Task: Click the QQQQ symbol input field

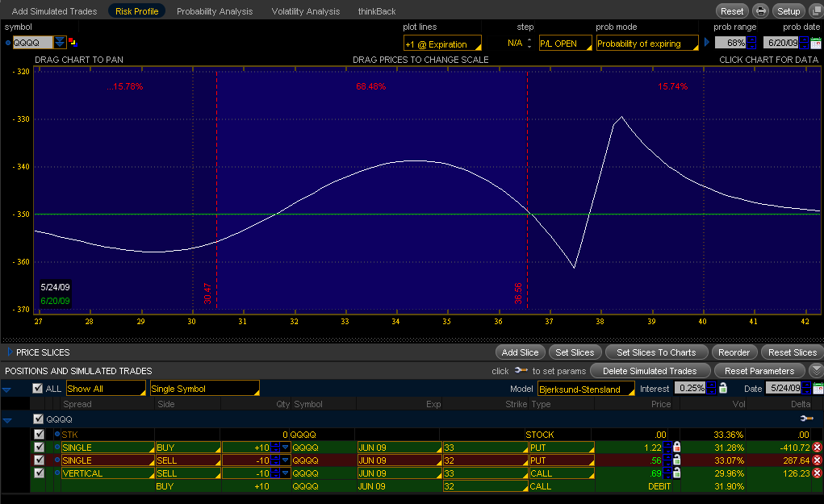Action: pos(32,43)
